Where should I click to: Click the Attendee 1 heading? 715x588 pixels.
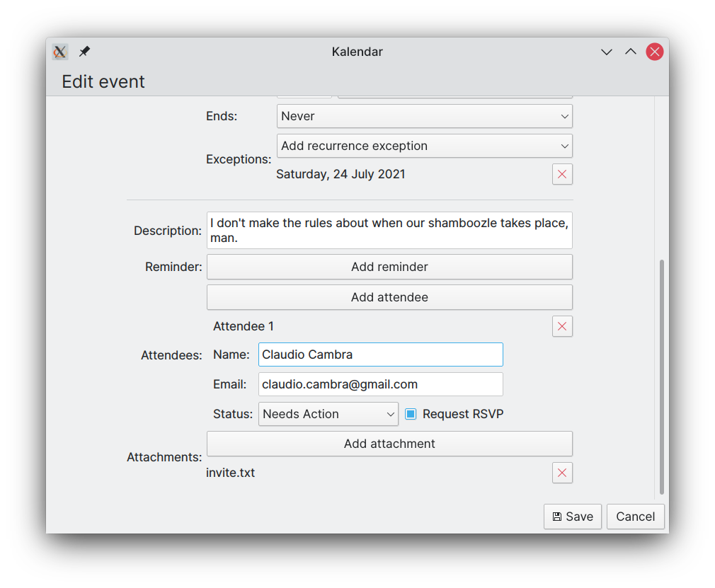click(243, 326)
